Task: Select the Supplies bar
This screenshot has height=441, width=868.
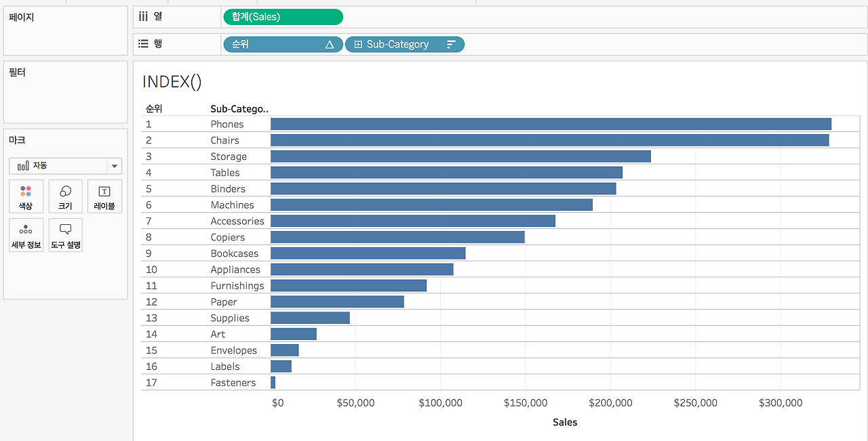Action: (x=310, y=318)
